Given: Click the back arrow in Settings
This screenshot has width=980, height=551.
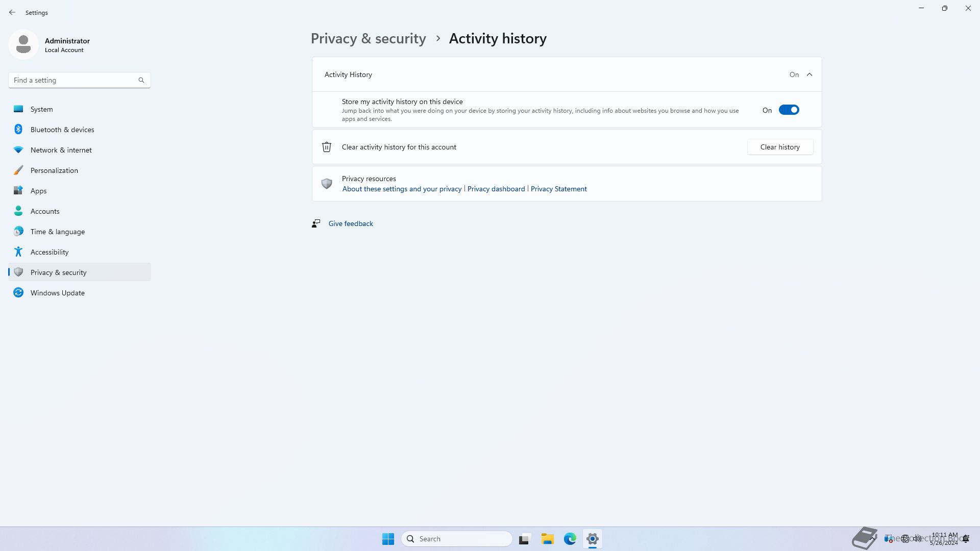Looking at the screenshot, I should point(12,12).
